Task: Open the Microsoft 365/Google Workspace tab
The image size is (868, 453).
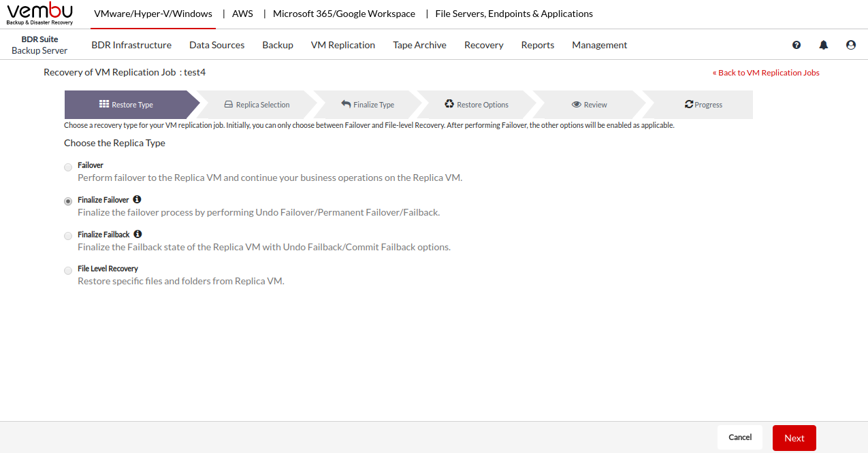Action: [344, 14]
